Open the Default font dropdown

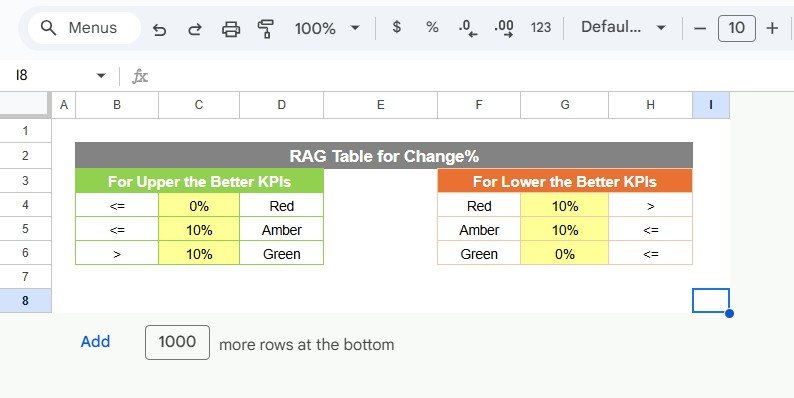pyautogui.click(x=623, y=27)
